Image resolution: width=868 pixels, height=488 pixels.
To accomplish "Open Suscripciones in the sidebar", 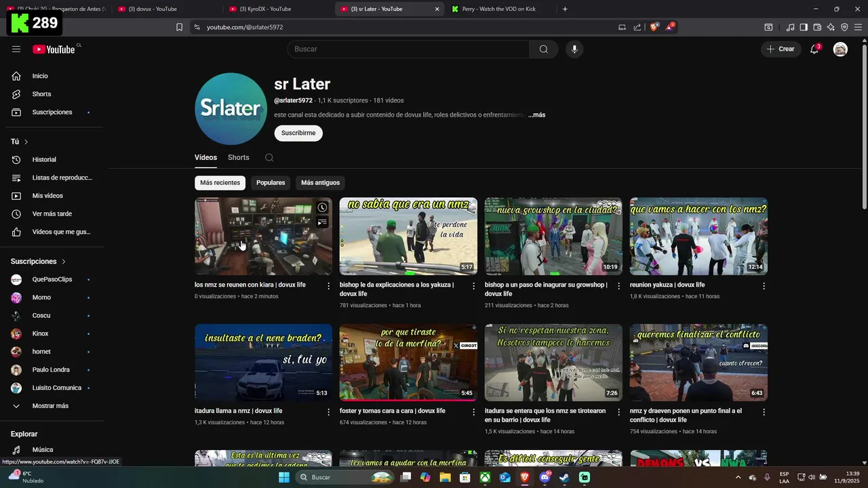I will (x=51, y=112).
